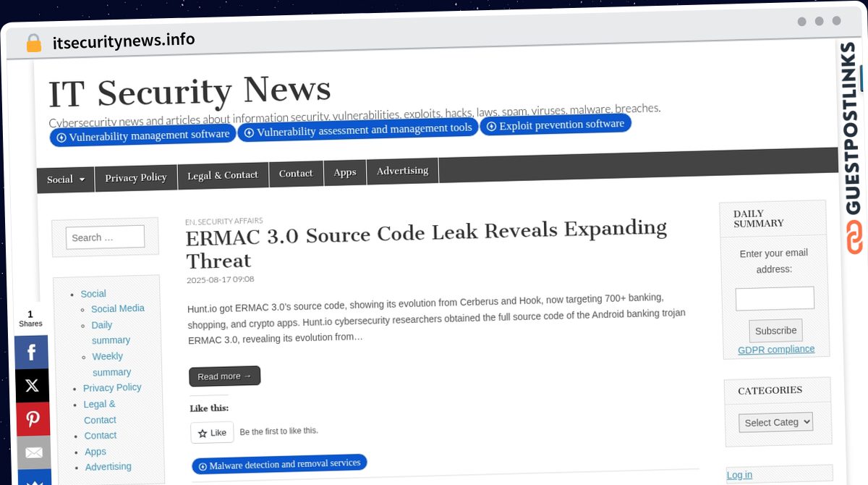Image resolution: width=868 pixels, height=485 pixels.
Task: Share the page on Facebook
Action: (32, 353)
